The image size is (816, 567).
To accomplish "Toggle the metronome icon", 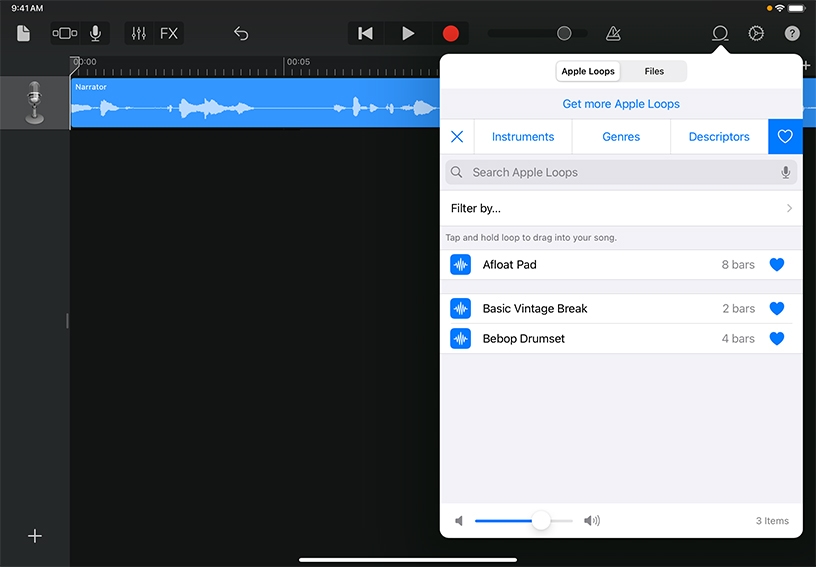I will (613, 33).
